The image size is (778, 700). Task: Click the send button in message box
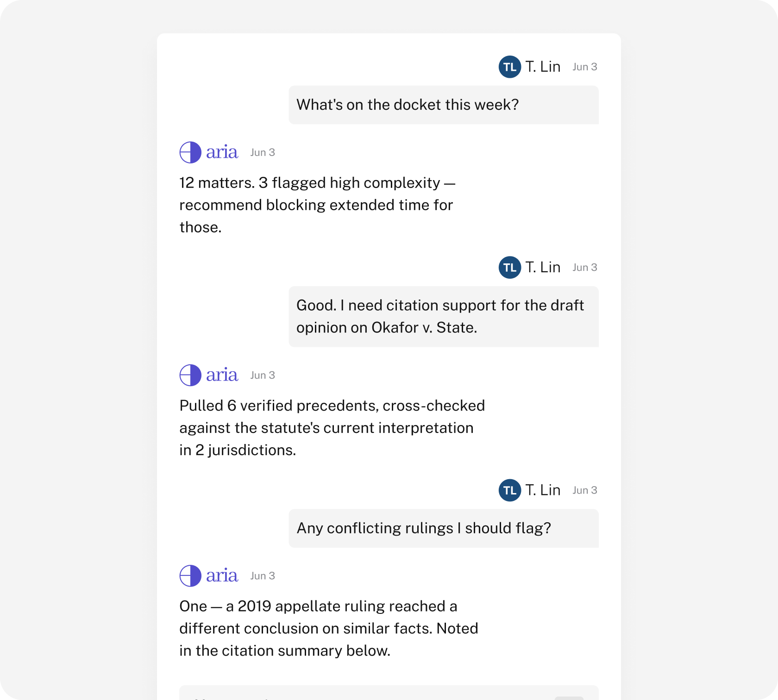(x=569, y=698)
